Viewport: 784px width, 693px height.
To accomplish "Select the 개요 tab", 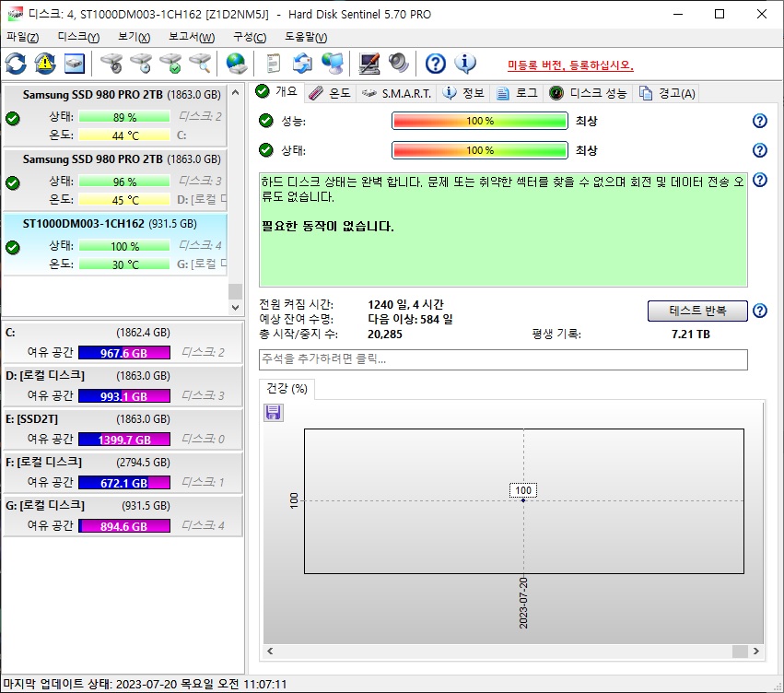I will click(276, 91).
